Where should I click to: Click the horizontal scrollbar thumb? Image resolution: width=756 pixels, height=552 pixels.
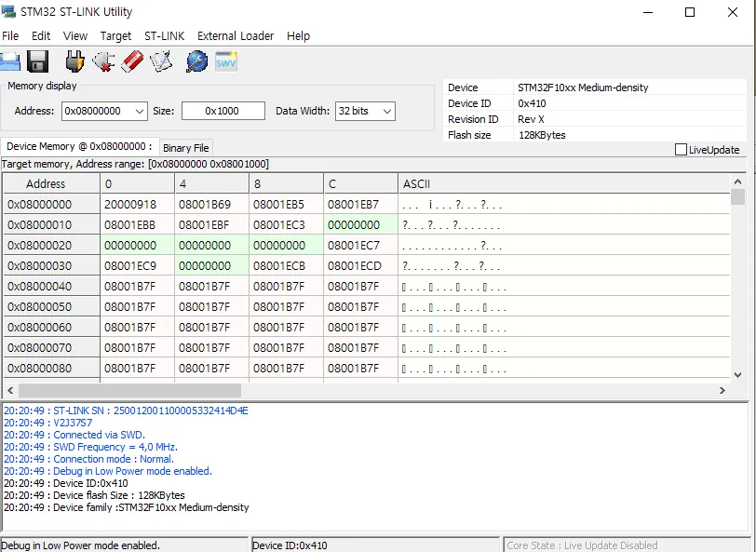129,391
